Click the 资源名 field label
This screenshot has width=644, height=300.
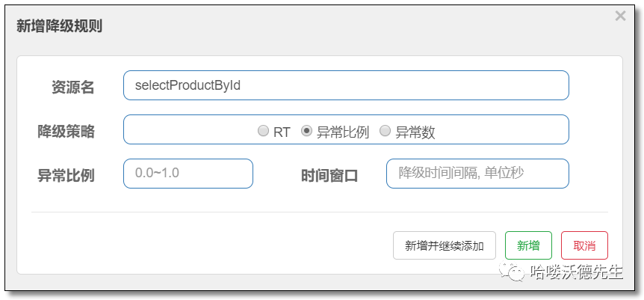tap(72, 87)
